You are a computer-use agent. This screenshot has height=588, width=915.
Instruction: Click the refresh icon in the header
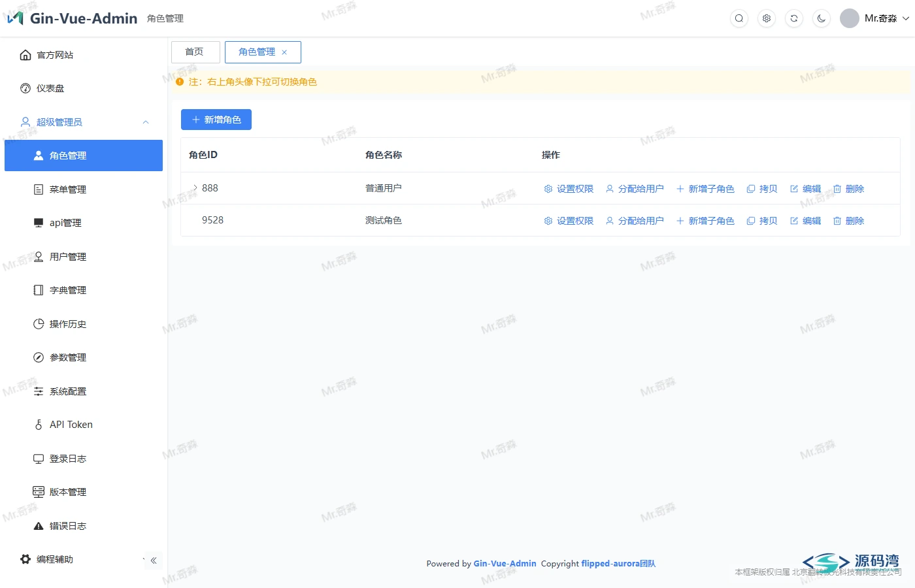tap(794, 18)
